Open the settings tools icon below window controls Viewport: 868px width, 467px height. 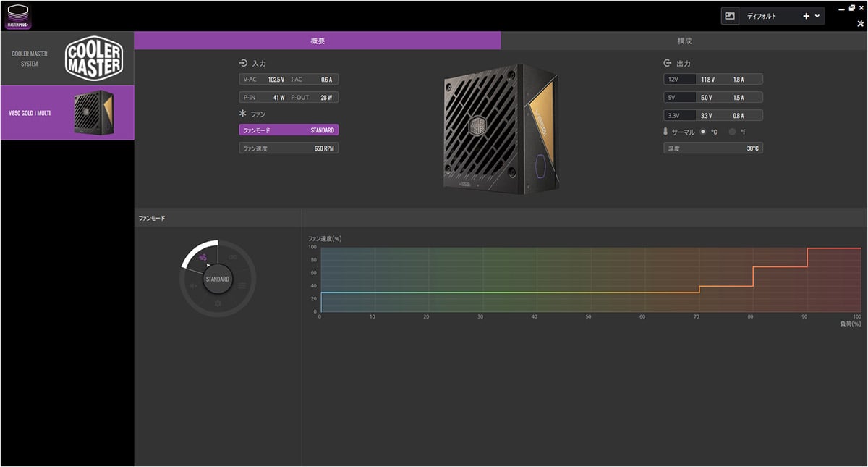(860, 23)
